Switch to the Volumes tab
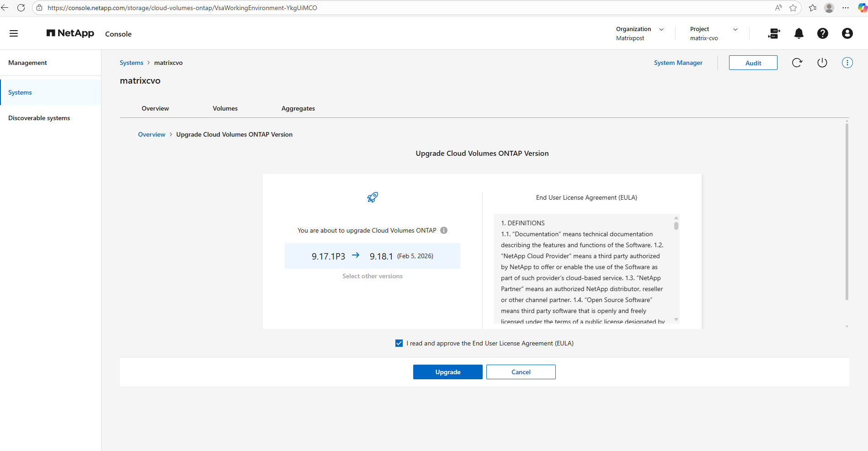Screen dimensions: 868x451 coord(225,108)
